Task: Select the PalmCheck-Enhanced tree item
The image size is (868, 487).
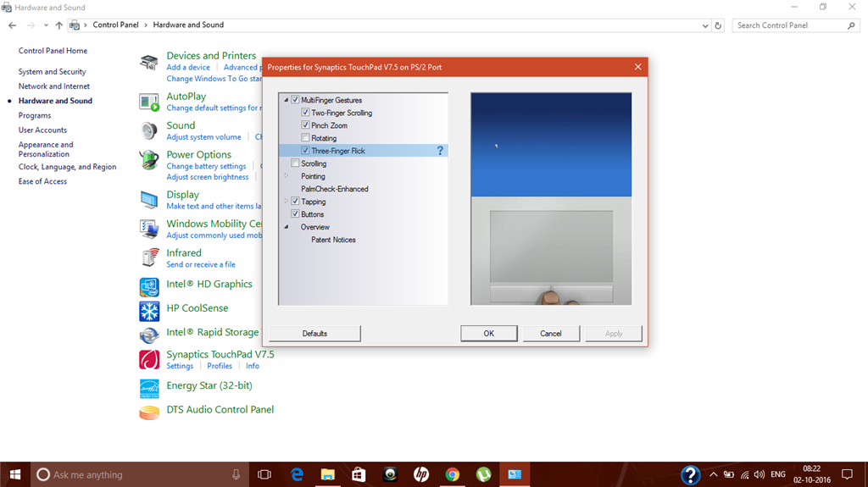Action: [x=334, y=189]
